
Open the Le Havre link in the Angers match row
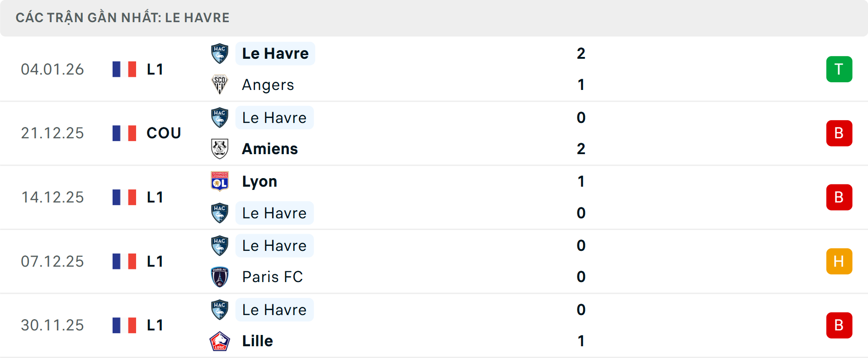[x=275, y=53]
